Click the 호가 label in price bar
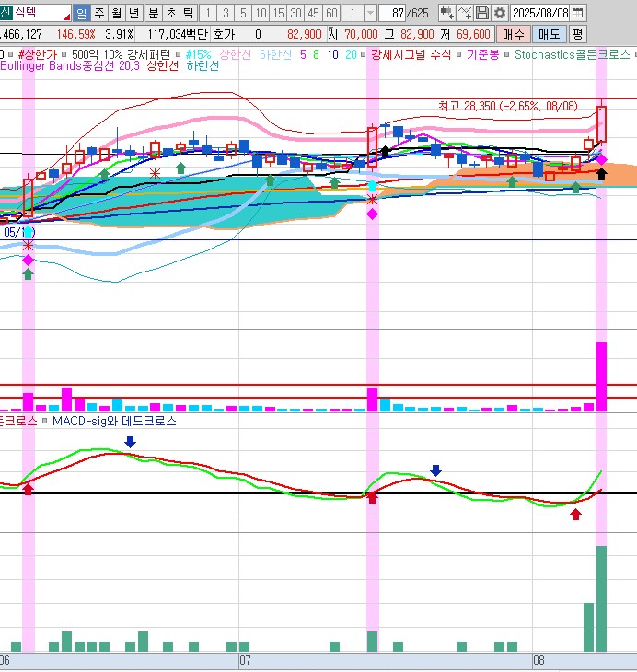 pyautogui.click(x=224, y=34)
